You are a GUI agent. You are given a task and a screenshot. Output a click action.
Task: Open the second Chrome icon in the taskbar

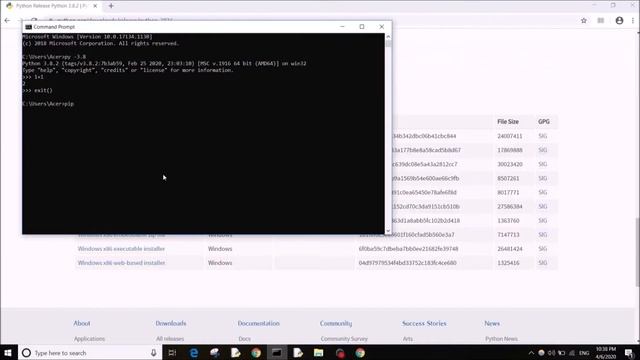360,353
